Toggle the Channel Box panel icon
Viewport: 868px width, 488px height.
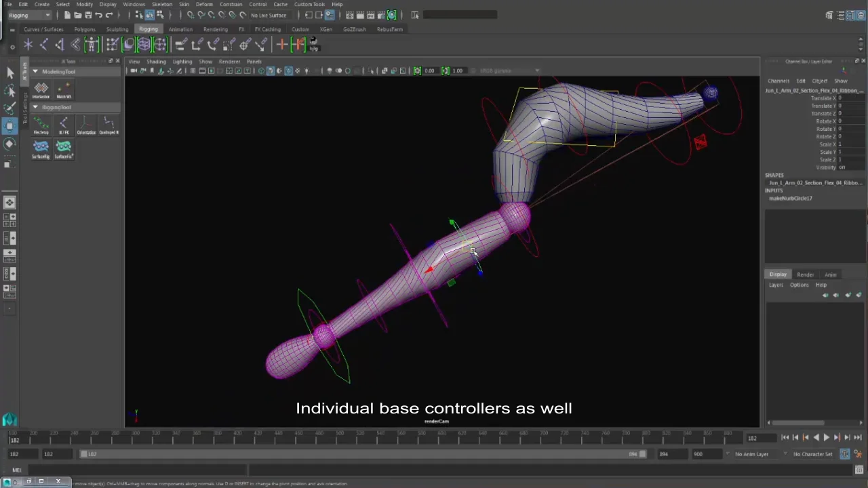pos(861,15)
